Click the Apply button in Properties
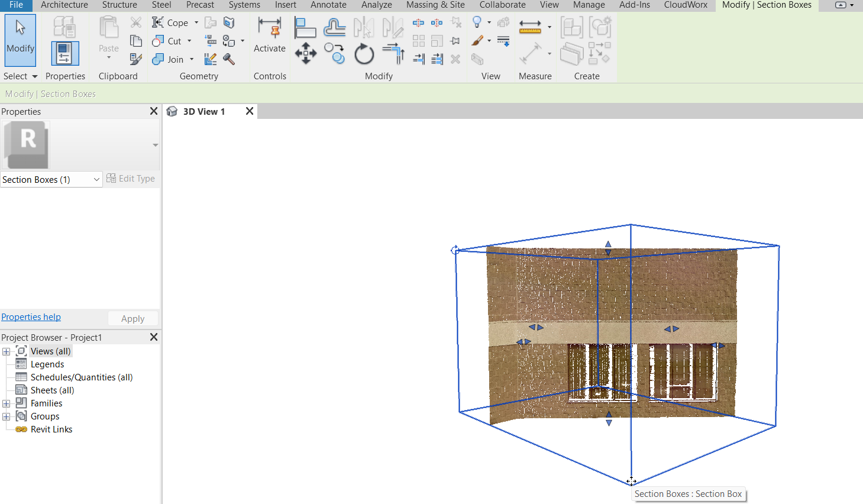 132,318
